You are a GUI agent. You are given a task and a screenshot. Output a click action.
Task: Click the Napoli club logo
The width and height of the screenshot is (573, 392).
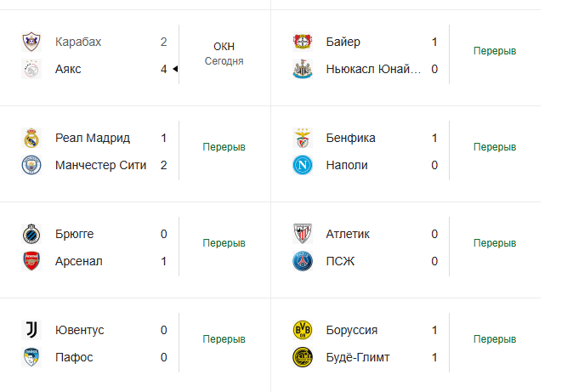point(303,165)
